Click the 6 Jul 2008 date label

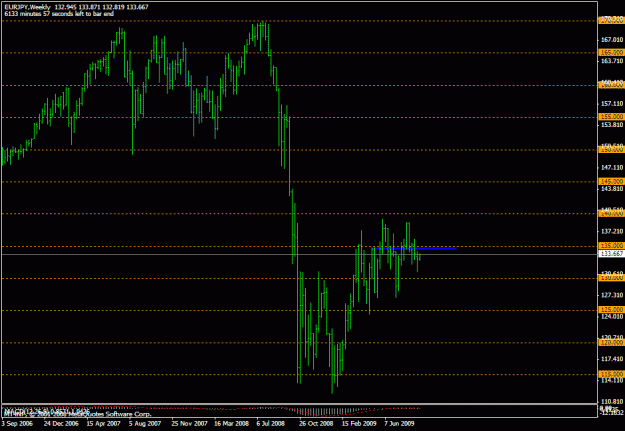tap(271, 423)
